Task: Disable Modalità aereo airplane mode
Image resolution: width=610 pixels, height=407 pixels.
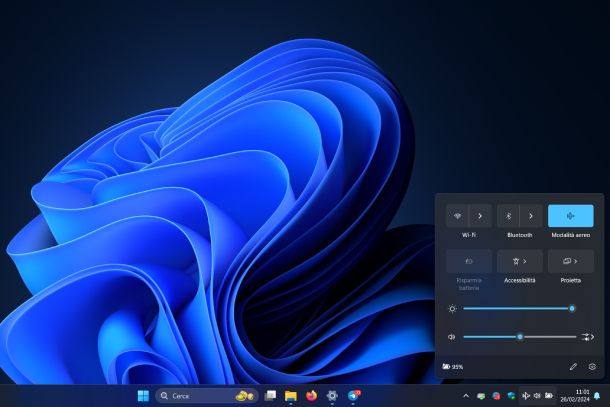Action: (570, 215)
